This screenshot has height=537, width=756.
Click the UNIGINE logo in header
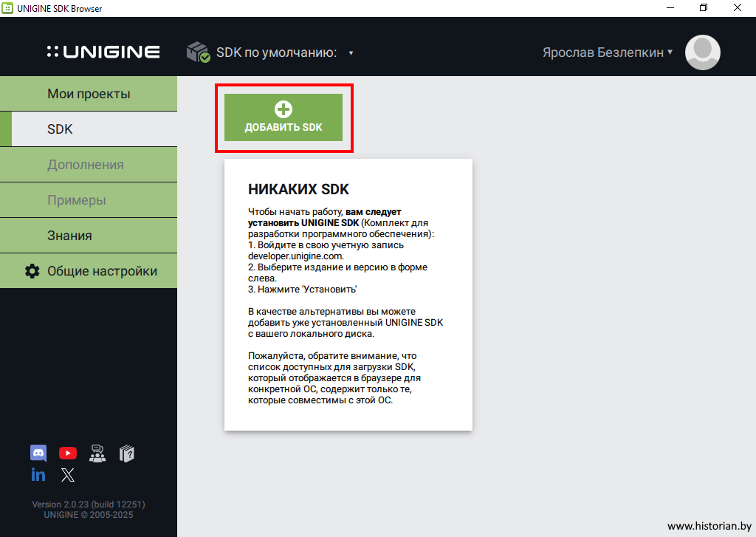[103, 52]
